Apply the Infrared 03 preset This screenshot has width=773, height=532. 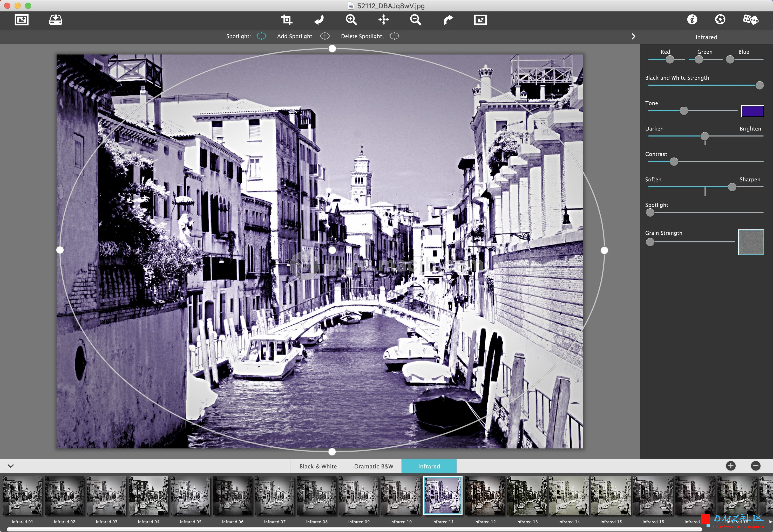(x=106, y=496)
